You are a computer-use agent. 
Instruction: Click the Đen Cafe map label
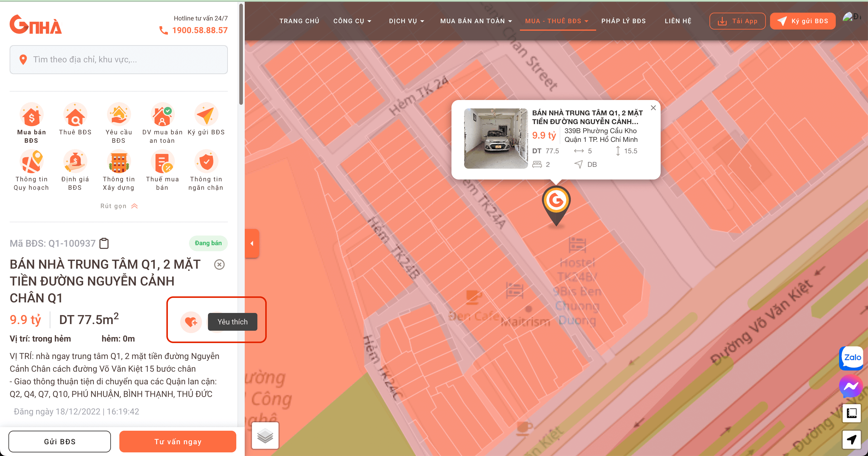(474, 317)
